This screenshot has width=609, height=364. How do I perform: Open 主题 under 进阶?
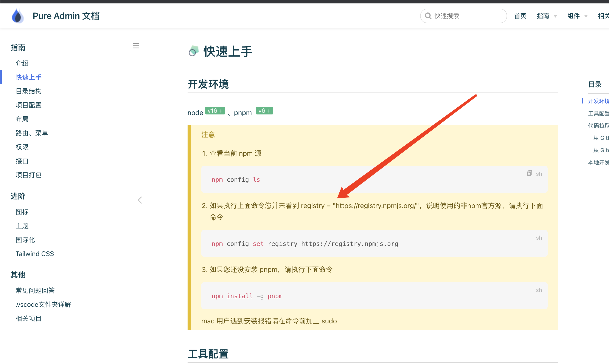(x=22, y=226)
